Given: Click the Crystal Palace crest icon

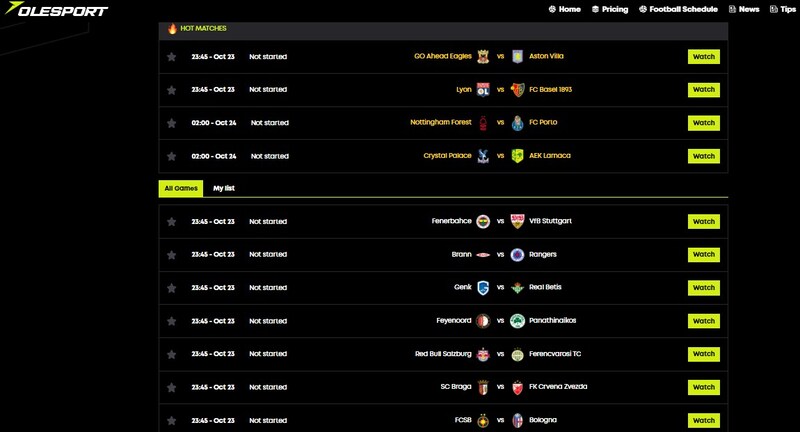Looking at the screenshot, I should tap(483, 156).
